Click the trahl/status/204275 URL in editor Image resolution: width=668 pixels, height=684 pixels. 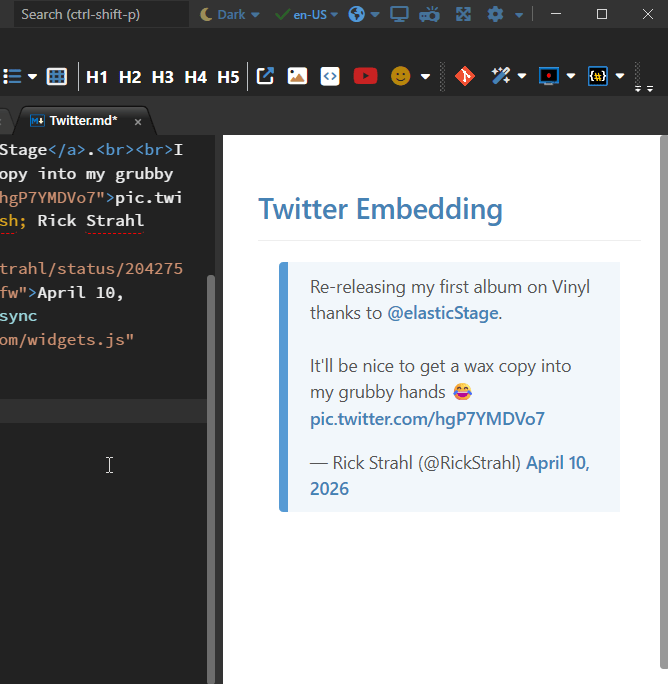coord(91,269)
